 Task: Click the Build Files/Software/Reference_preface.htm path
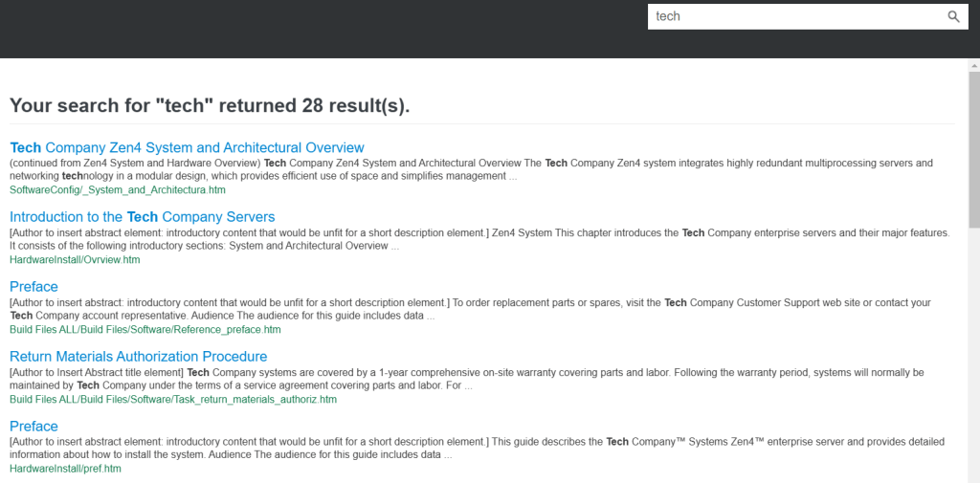[x=145, y=330]
